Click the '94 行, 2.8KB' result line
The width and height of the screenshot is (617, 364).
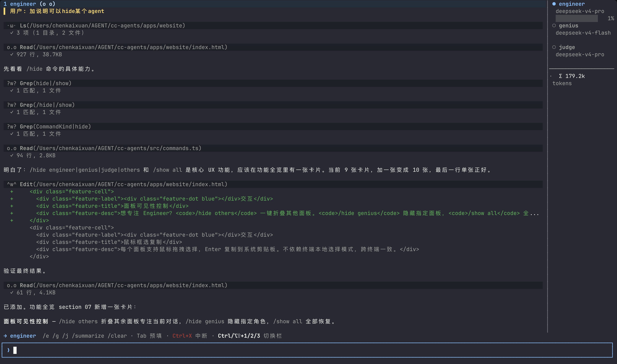pyautogui.click(x=36, y=155)
